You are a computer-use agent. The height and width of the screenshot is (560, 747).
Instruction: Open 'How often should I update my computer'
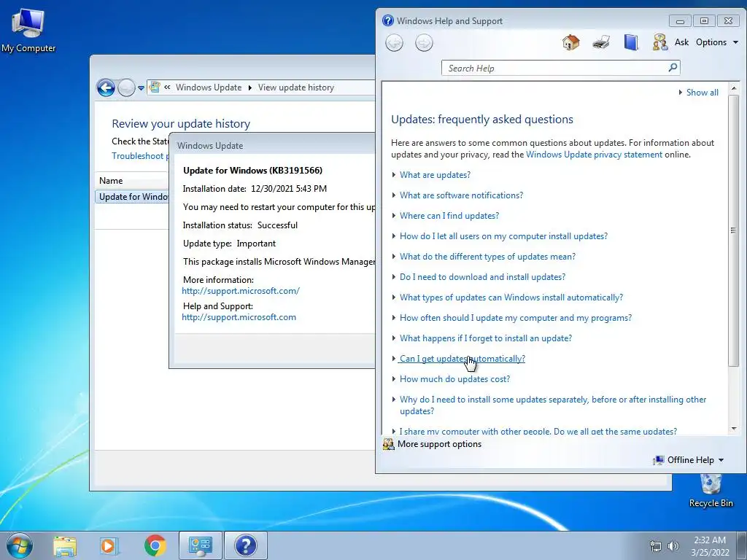tap(516, 318)
